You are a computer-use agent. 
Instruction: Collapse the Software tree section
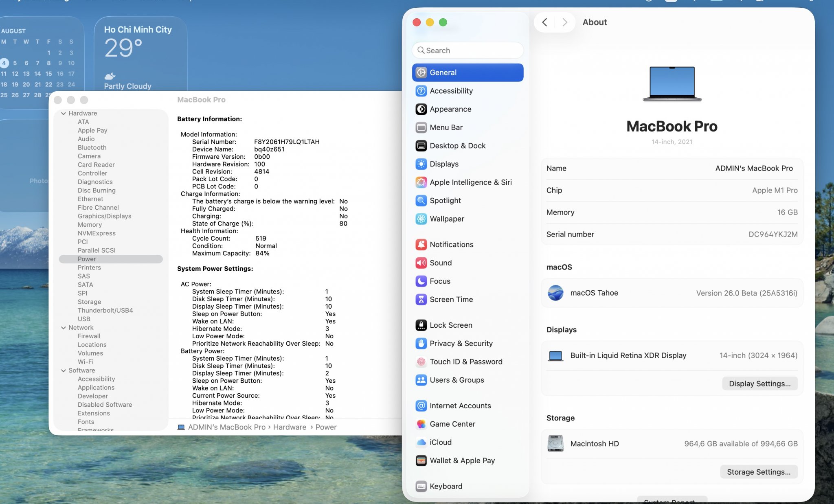click(64, 370)
